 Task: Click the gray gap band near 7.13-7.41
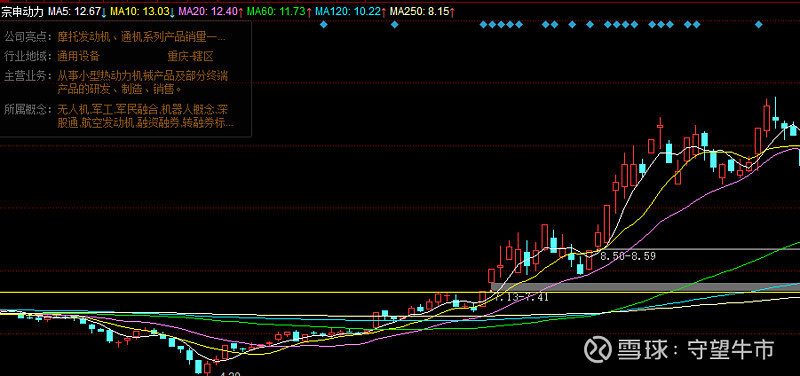[x=644, y=287]
